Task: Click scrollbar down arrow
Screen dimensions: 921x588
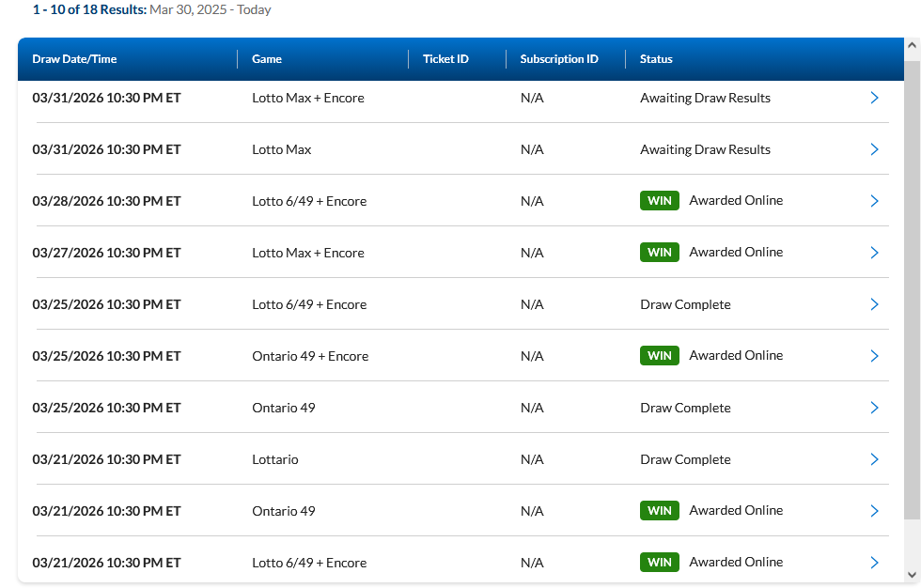Action: (x=912, y=575)
